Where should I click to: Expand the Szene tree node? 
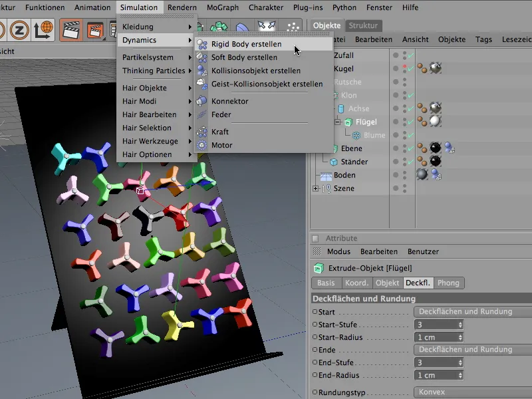pyautogui.click(x=315, y=188)
